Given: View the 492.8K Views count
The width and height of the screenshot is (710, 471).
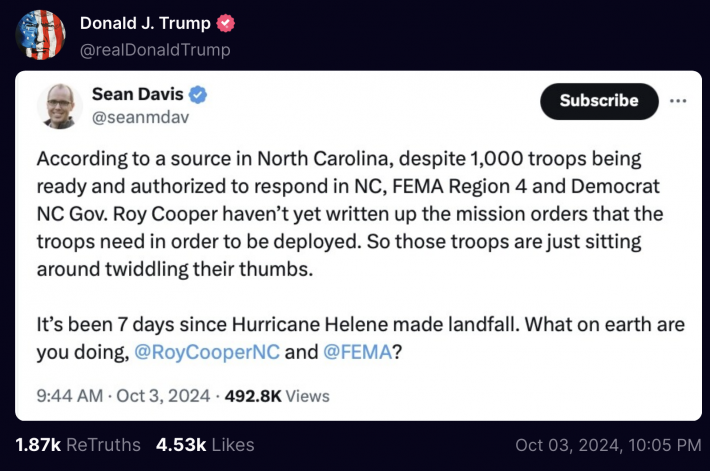Looking at the screenshot, I should tap(275, 395).
